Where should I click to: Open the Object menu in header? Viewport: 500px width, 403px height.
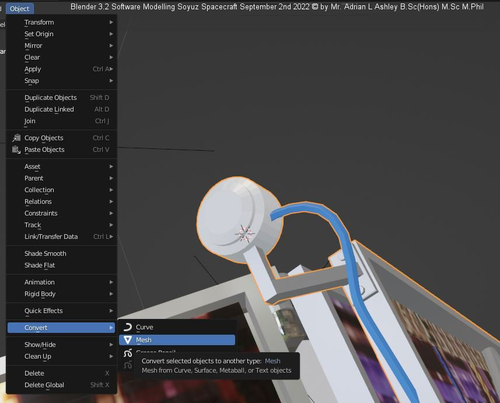pyautogui.click(x=19, y=9)
